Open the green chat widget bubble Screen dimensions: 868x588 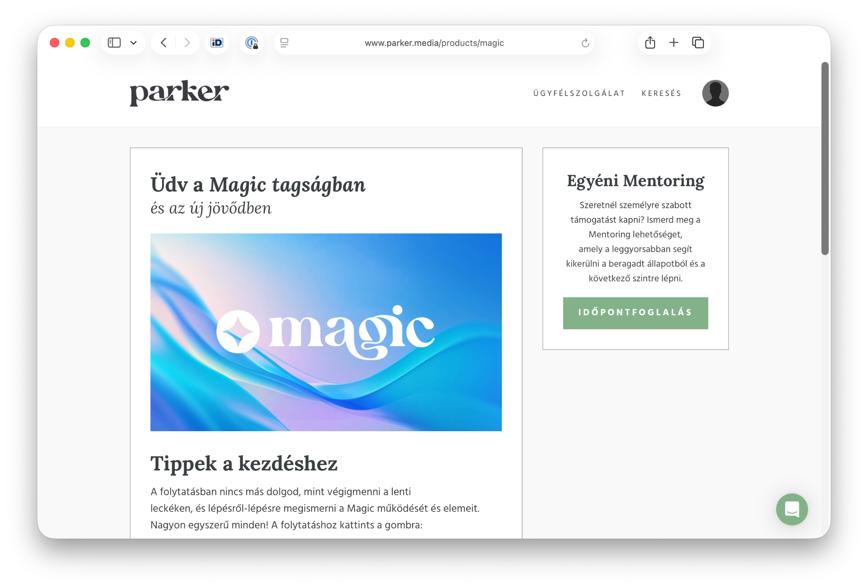coord(792,509)
